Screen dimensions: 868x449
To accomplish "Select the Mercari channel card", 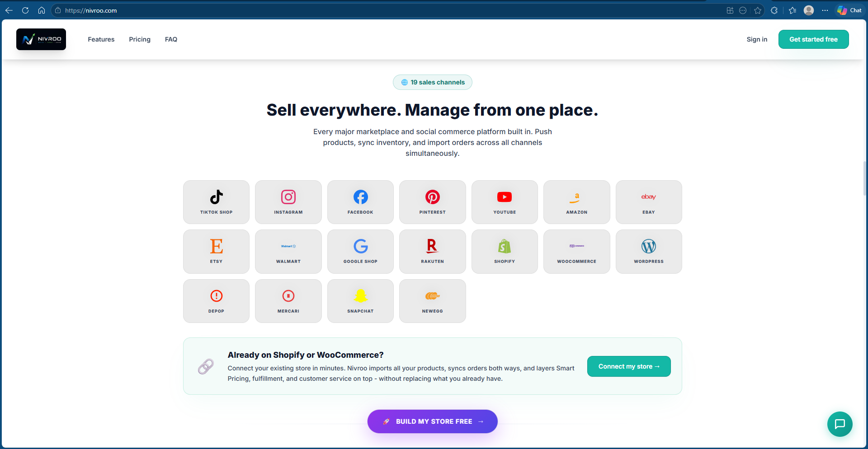I will [x=288, y=301].
